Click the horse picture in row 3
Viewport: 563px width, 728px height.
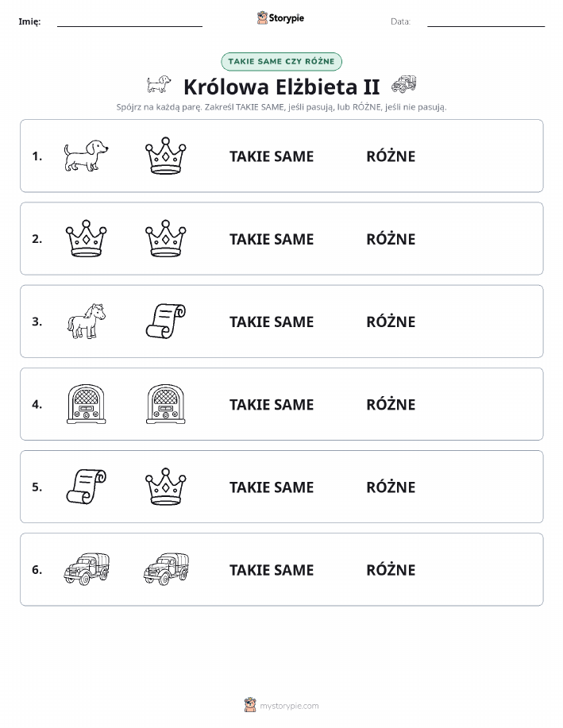(86, 321)
